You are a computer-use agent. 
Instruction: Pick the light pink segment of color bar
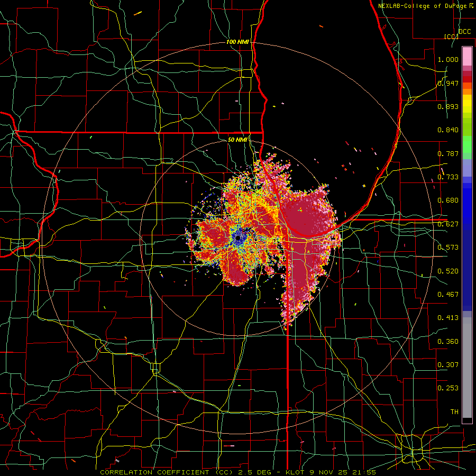click(467, 56)
